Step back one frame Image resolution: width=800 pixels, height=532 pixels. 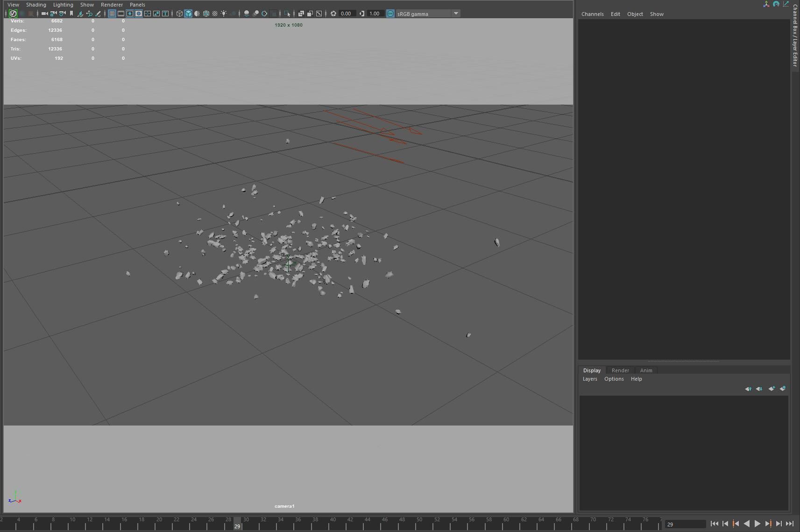pos(725,524)
